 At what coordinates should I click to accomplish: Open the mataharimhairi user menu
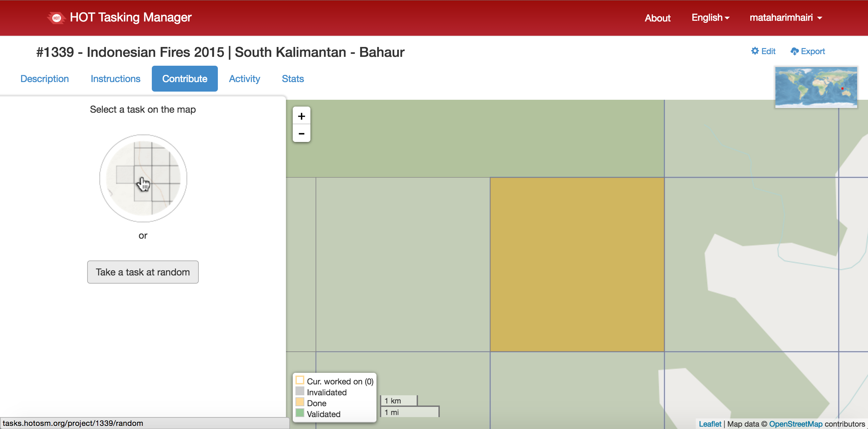pyautogui.click(x=785, y=18)
